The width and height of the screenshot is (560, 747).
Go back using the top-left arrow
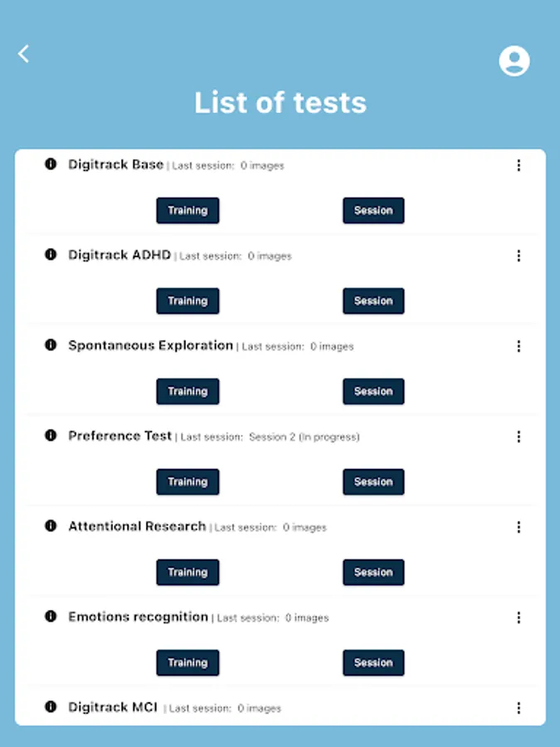pyautogui.click(x=23, y=54)
